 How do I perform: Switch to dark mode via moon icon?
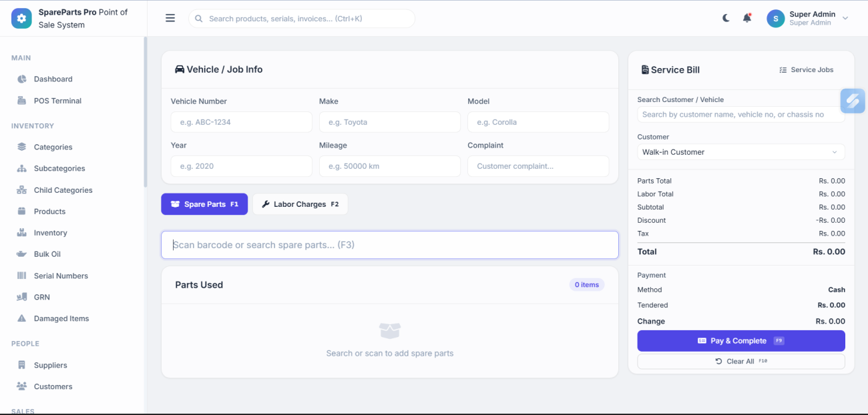pyautogui.click(x=726, y=18)
